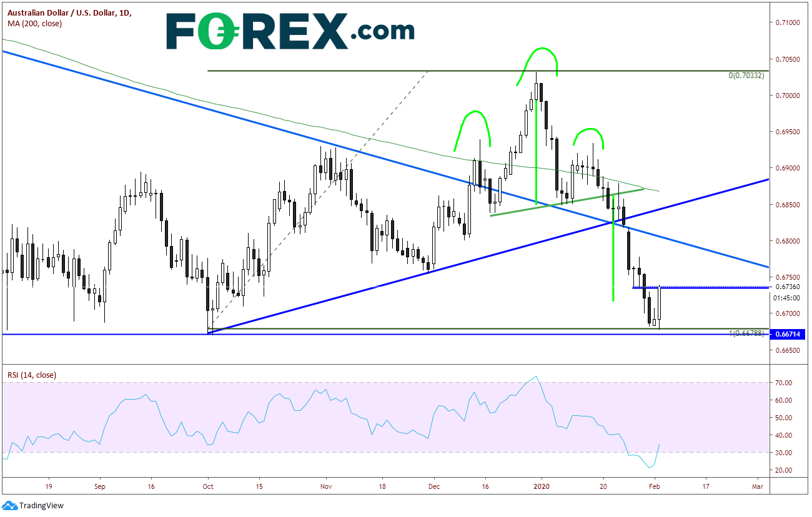
Task: Click the 'Mar' date axis label
Action: 758,485
